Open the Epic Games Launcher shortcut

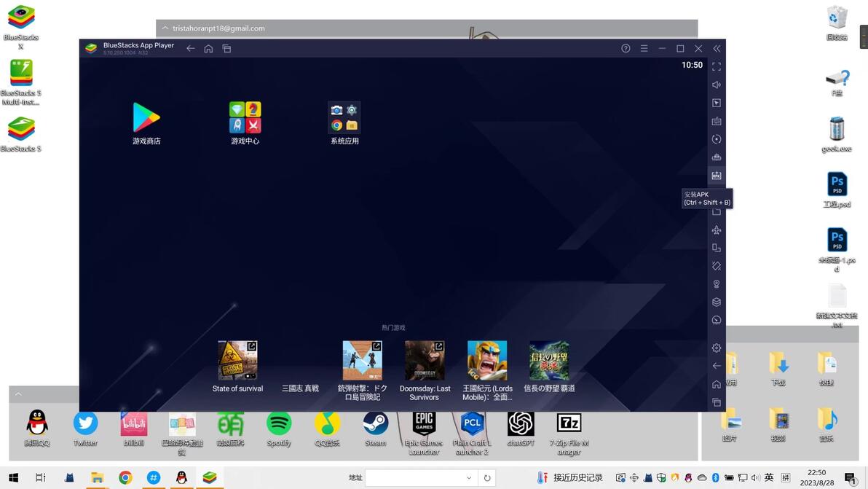point(424,433)
